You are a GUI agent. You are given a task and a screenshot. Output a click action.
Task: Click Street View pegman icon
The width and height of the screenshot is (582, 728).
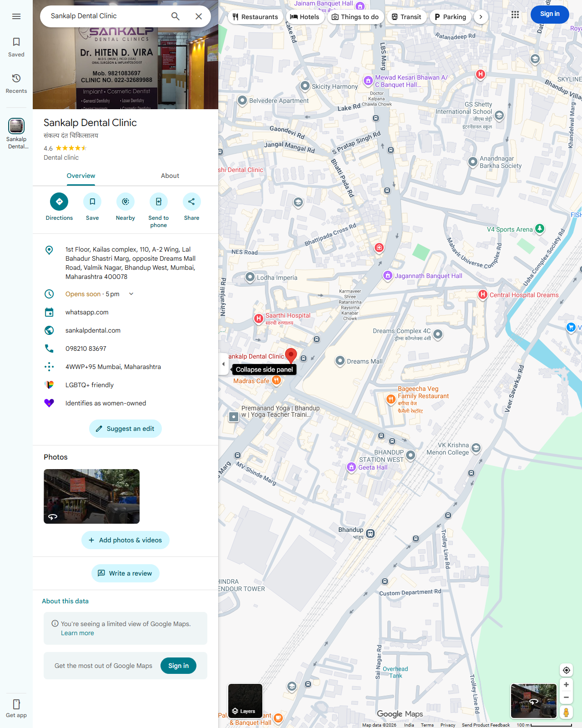click(x=567, y=712)
